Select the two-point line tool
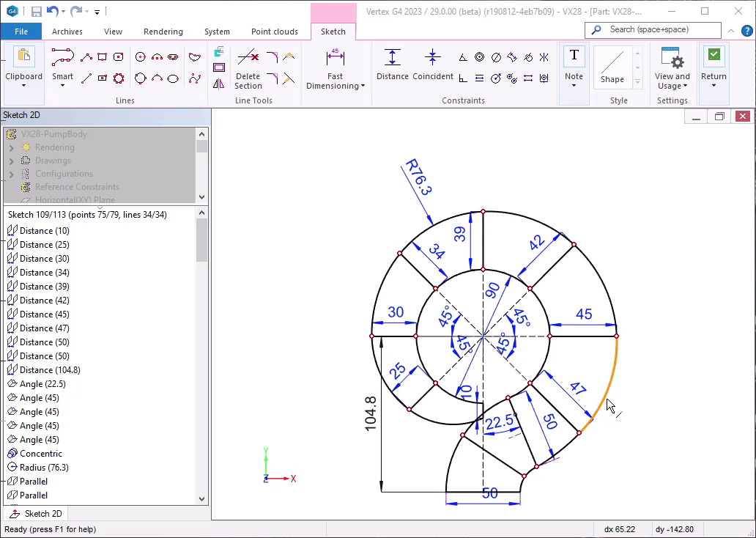This screenshot has height=538, width=756. (x=86, y=78)
